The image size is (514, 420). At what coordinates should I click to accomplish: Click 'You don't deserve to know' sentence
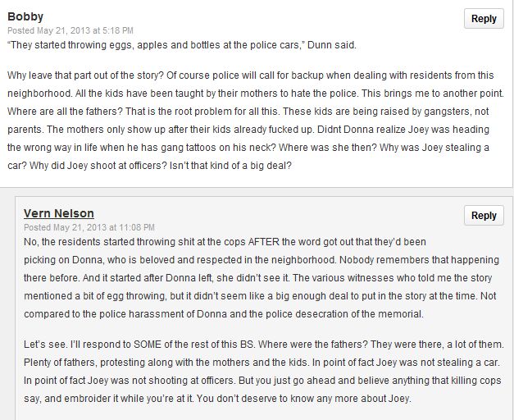click(303, 399)
